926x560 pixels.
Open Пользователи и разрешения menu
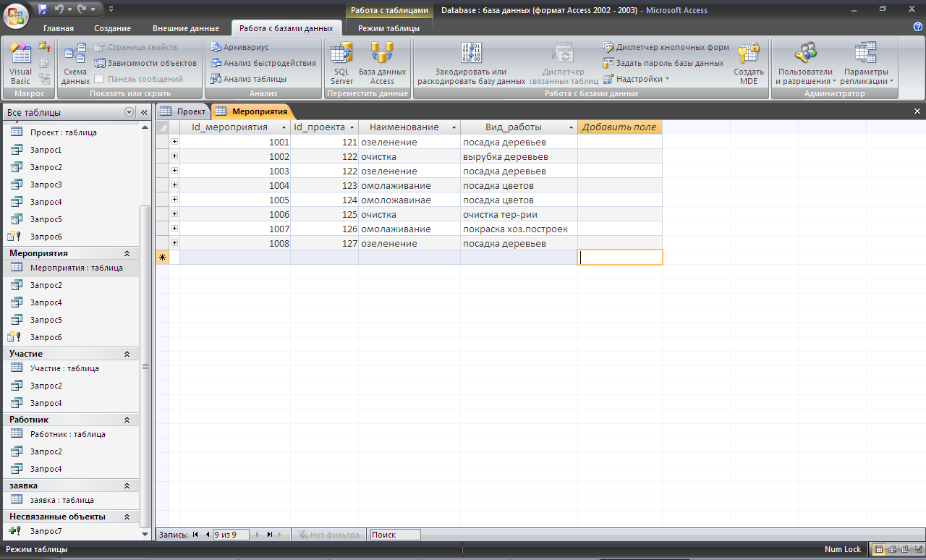click(804, 64)
